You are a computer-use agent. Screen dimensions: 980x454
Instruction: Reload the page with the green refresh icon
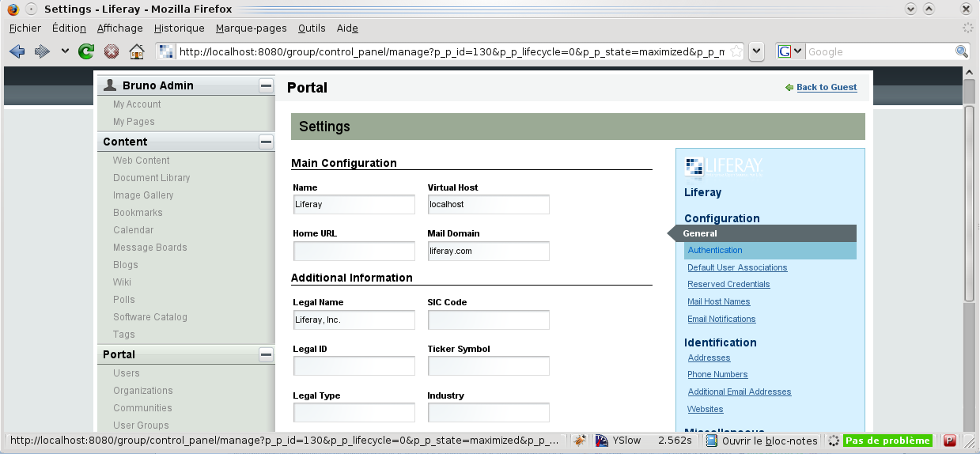click(x=86, y=51)
